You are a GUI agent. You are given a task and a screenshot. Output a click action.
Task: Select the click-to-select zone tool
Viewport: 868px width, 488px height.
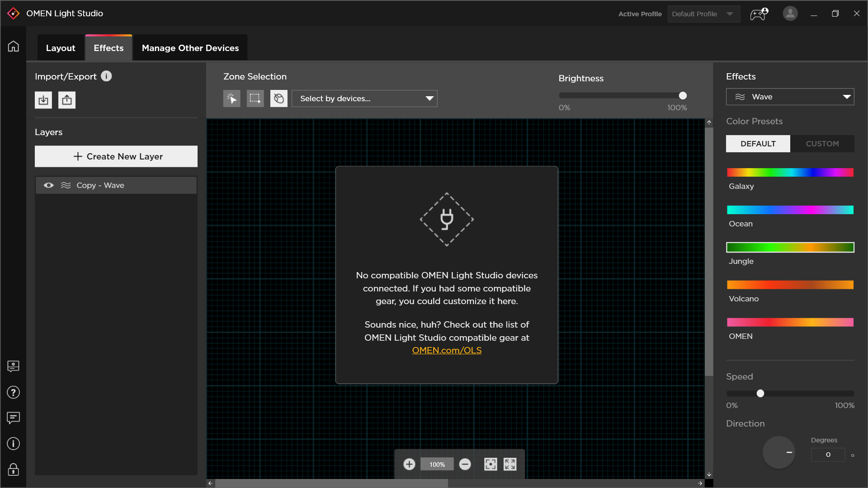231,99
